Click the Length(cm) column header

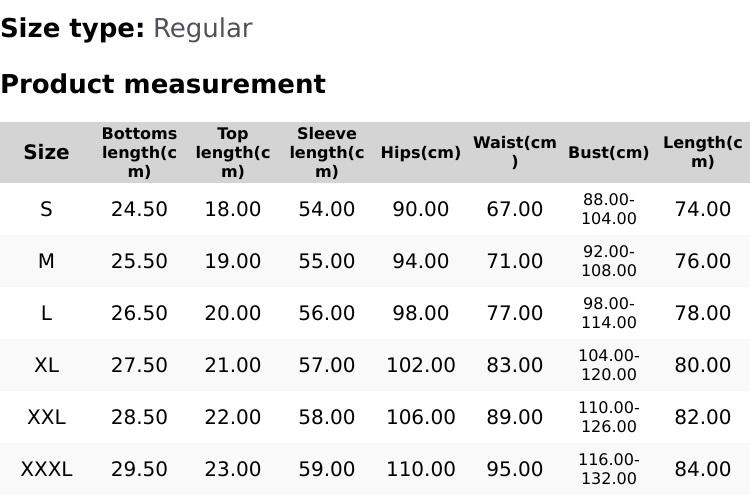pos(702,152)
